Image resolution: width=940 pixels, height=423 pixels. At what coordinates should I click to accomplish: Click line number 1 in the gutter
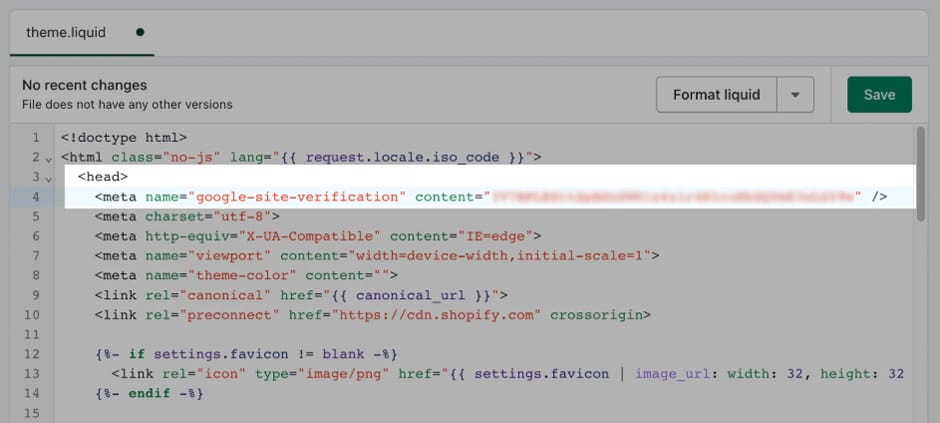pyautogui.click(x=35, y=138)
